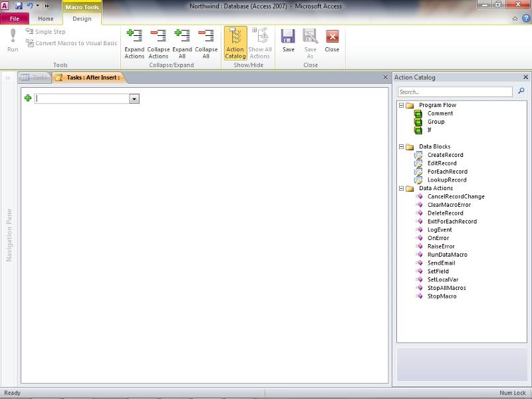Open the Add New Action dropdown arrow
The width and height of the screenshot is (532, 399).
(x=134, y=98)
